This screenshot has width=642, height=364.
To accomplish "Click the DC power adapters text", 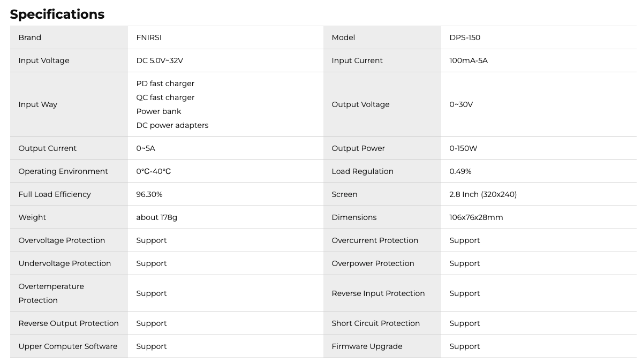I will [172, 125].
